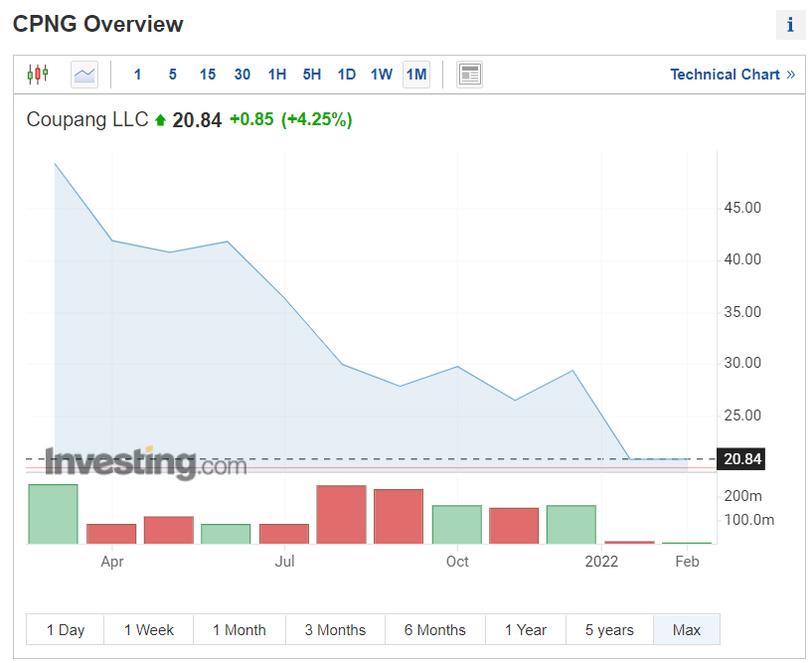Select the 6 Months range tab
The image size is (812, 663).
point(435,630)
